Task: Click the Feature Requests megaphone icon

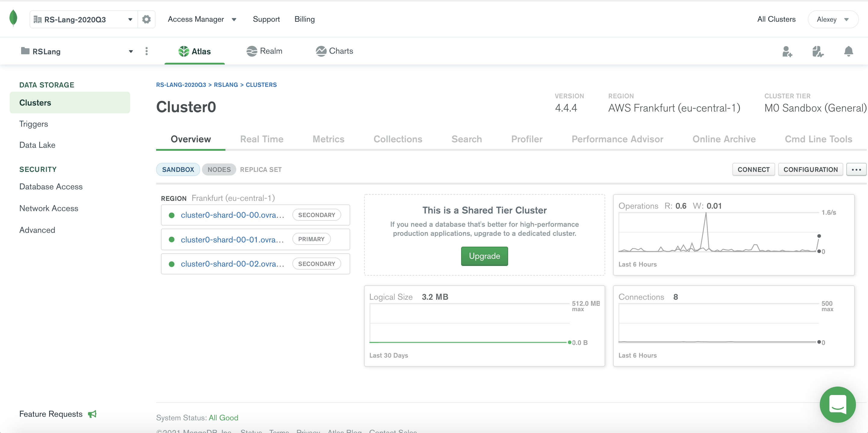Action: coord(92,414)
